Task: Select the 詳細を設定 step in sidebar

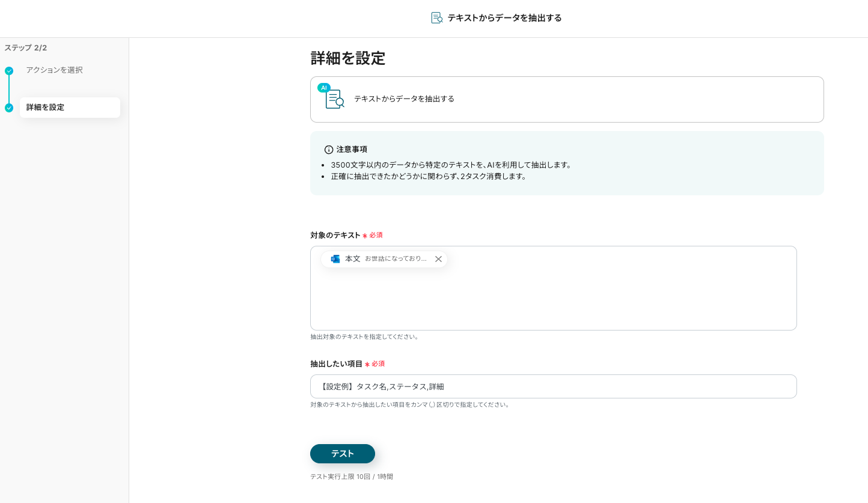Action: [70, 108]
